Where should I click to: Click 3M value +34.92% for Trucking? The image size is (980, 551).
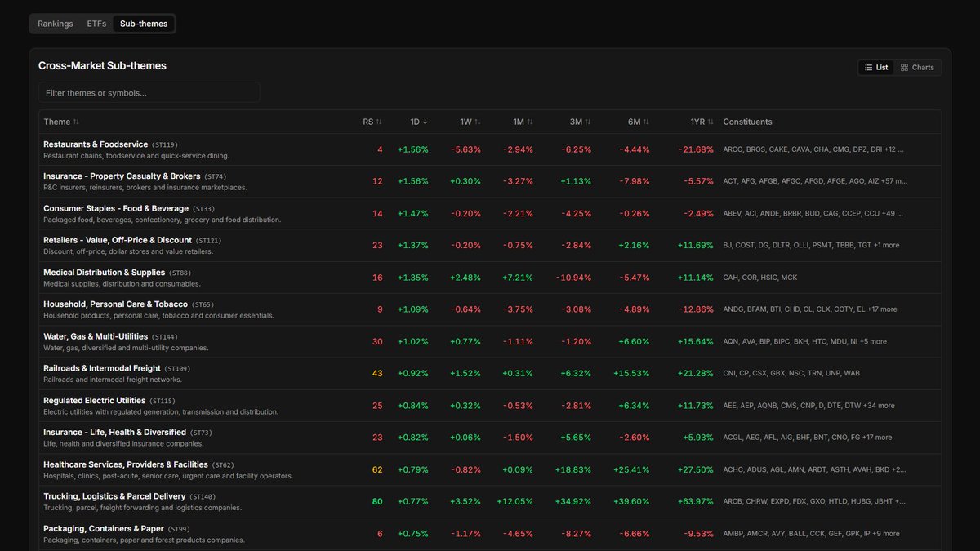[573, 501]
